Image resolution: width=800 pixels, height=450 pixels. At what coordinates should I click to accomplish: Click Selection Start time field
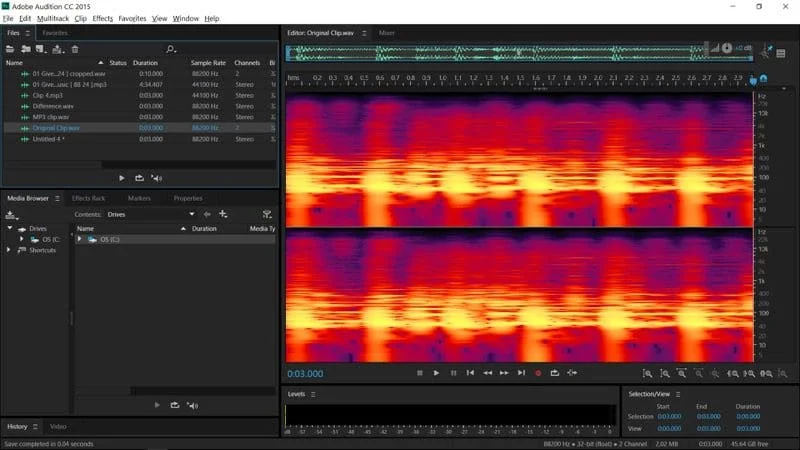coord(669,416)
